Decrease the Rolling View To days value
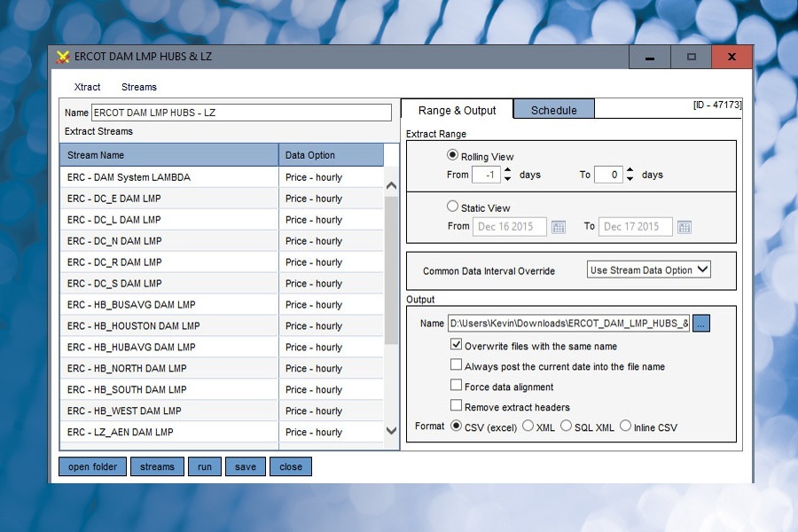The image size is (798, 532). pos(630,179)
